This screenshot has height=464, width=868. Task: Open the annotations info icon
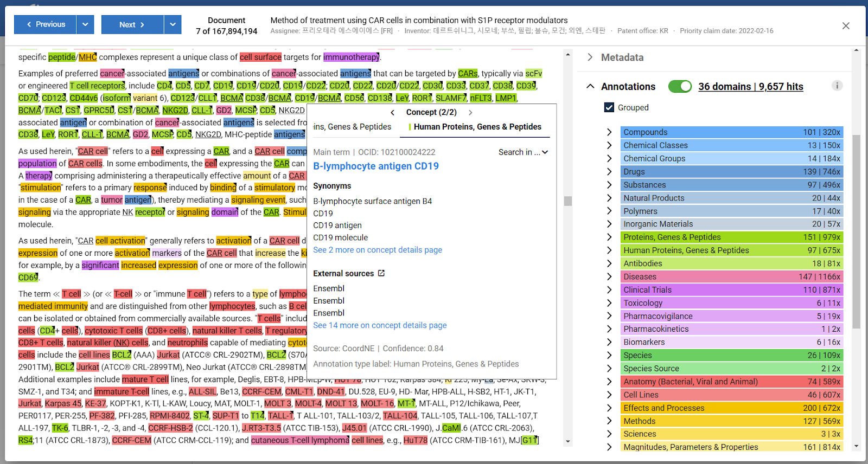[837, 86]
